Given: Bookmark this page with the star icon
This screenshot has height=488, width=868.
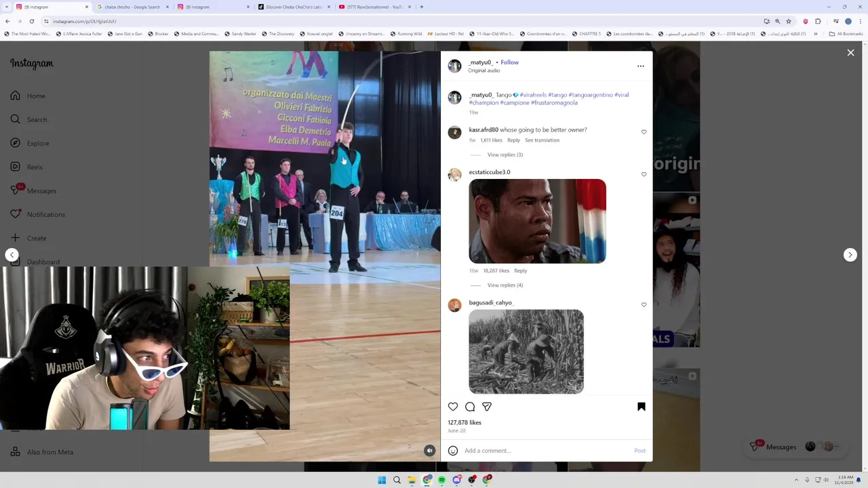Looking at the screenshot, I should [789, 21].
